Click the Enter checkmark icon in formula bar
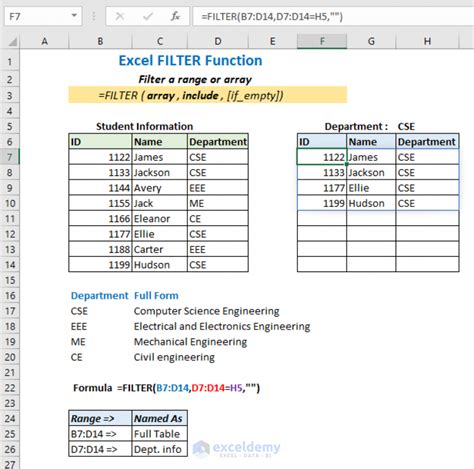The height and width of the screenshot is (469, 474). coord(147,16)
